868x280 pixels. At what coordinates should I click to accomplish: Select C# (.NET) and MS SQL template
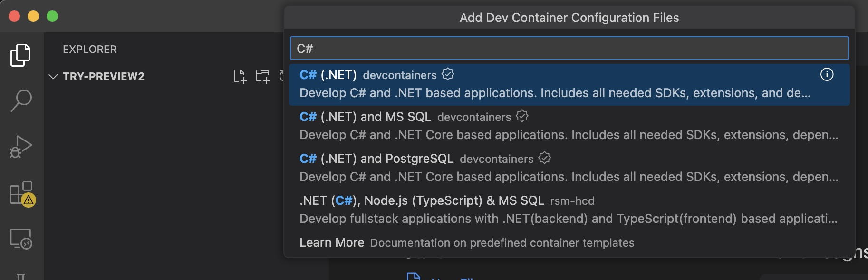[569, 126]
